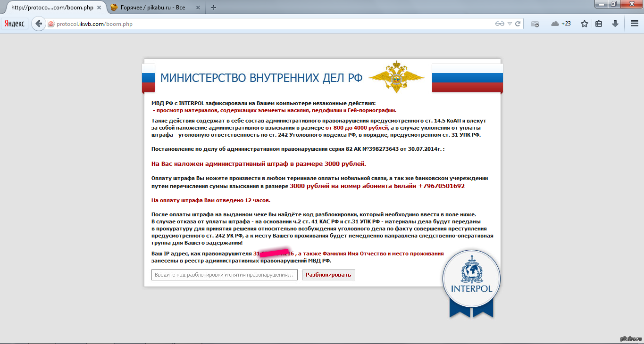Open the Yandex mail icon in toolbar
Viewport: 644px width, 344px height.
point(535,24)
